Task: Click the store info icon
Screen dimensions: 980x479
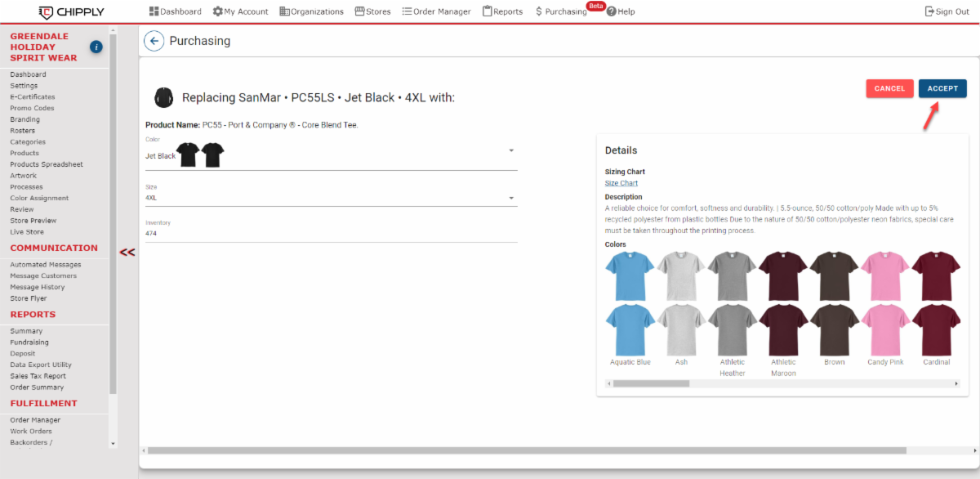Action: pyautogui.click(x=96, y=47)
